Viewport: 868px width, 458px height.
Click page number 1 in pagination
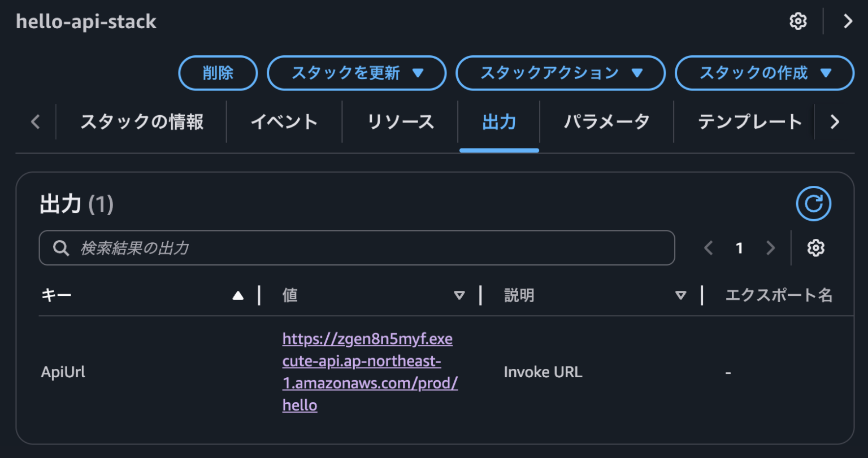point(739,247)
